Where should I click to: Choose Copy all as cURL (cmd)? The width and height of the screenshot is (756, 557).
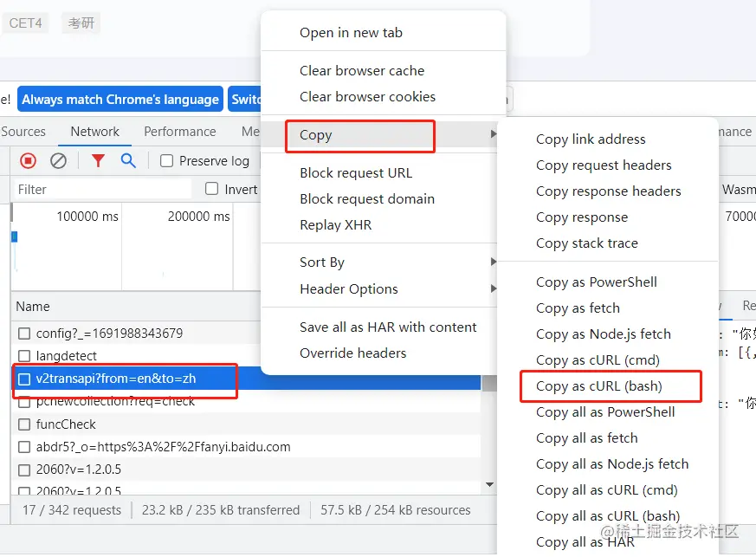tap(607, 490)
